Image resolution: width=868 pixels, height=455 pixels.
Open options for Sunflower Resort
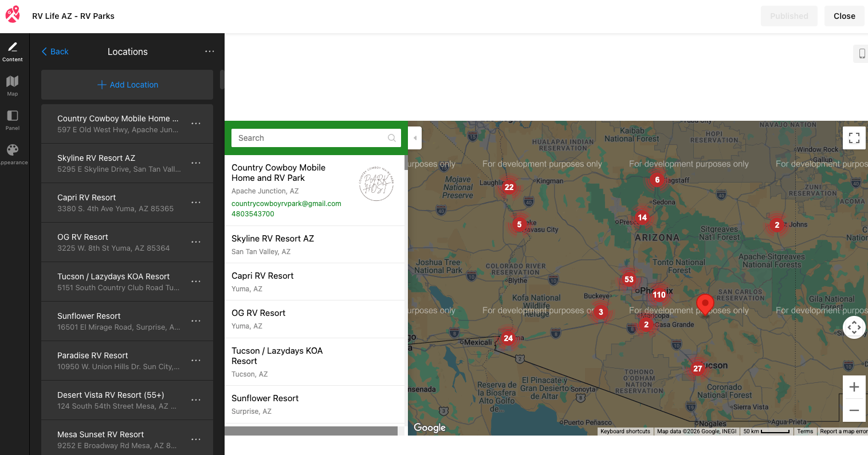[196, 321]
